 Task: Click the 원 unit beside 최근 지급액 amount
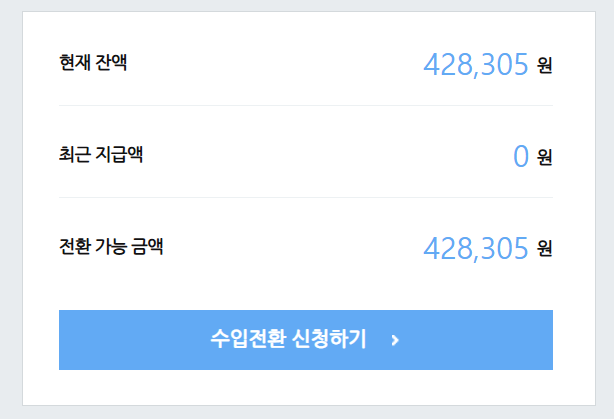(544, 157)
